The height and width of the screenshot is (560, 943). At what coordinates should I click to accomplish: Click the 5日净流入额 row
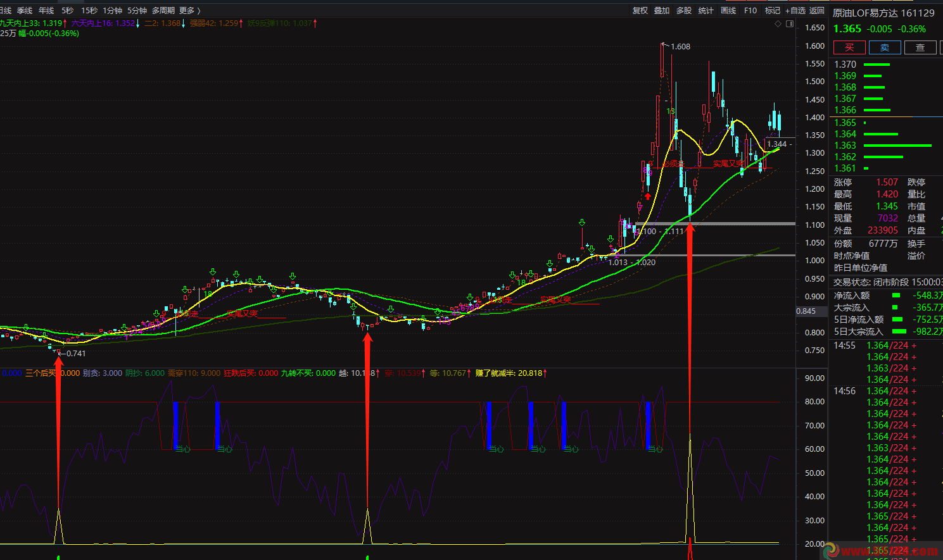click(x=887, y=320)
